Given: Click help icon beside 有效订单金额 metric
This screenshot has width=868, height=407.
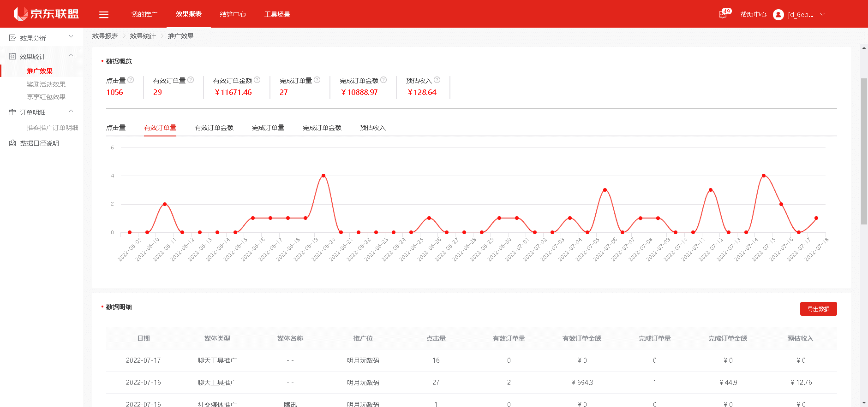Looking at the screenshot, I should click(x=257, y=80).
